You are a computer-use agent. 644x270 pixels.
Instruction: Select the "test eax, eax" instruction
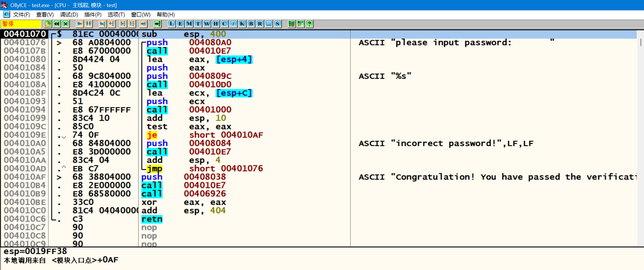(189, 126)
